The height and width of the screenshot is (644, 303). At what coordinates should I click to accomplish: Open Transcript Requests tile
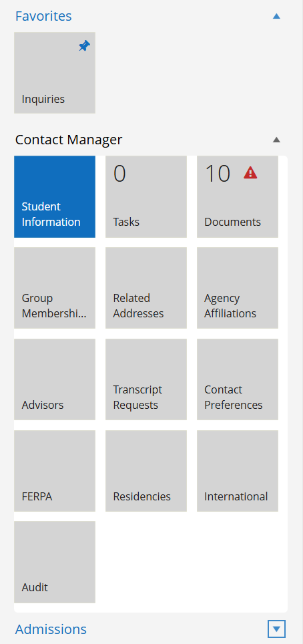point(146,379)
